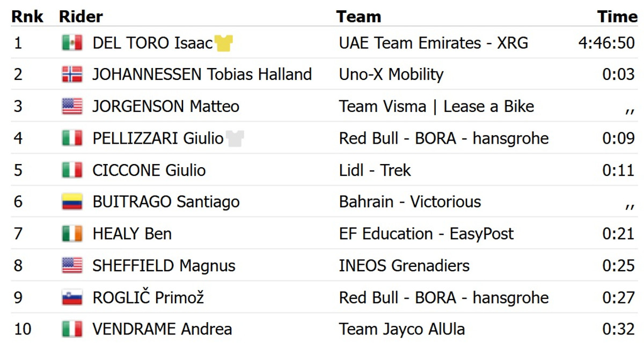The width and height of the screenshot is (644, 343).
Task: Click the white youth jersey icon
Action: tap(235, 138)
